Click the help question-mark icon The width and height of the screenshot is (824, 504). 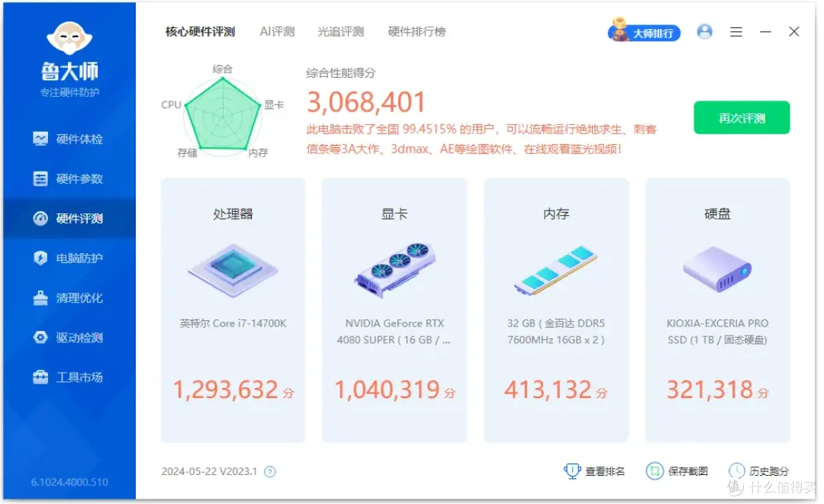click(x=269, y=471)
